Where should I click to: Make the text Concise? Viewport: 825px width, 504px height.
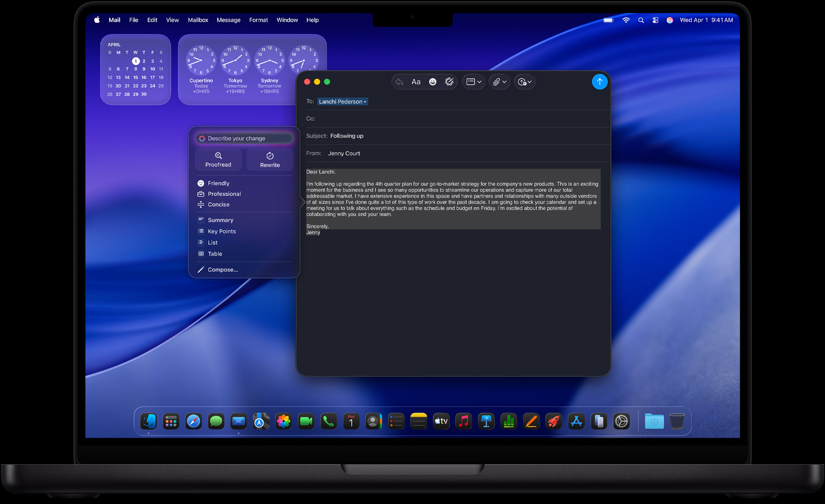point(219,205)
